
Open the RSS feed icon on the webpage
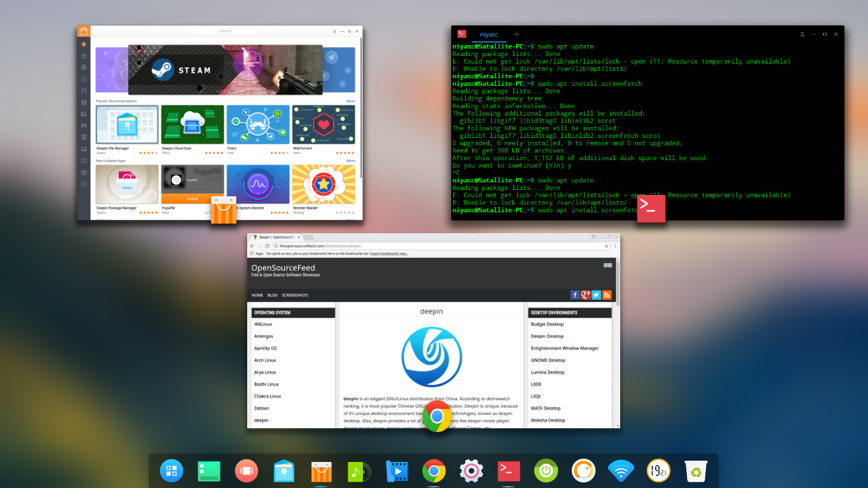tap(606, 295)
